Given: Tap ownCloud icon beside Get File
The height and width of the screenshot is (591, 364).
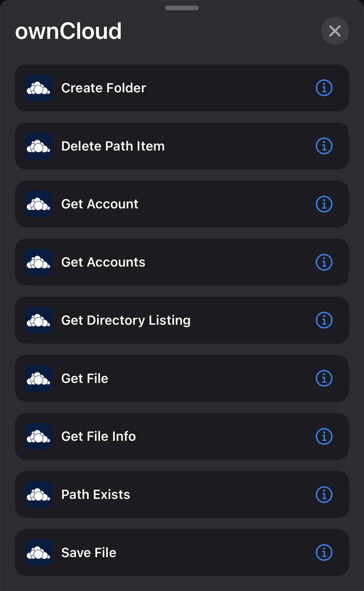Looking at the screenshot, I should 38,379.
